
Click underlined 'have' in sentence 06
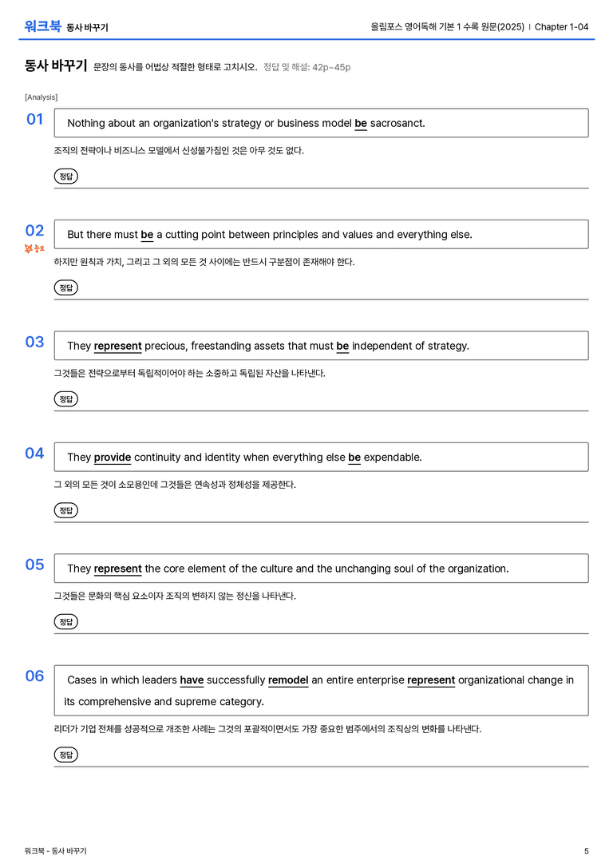coord(192,680)
